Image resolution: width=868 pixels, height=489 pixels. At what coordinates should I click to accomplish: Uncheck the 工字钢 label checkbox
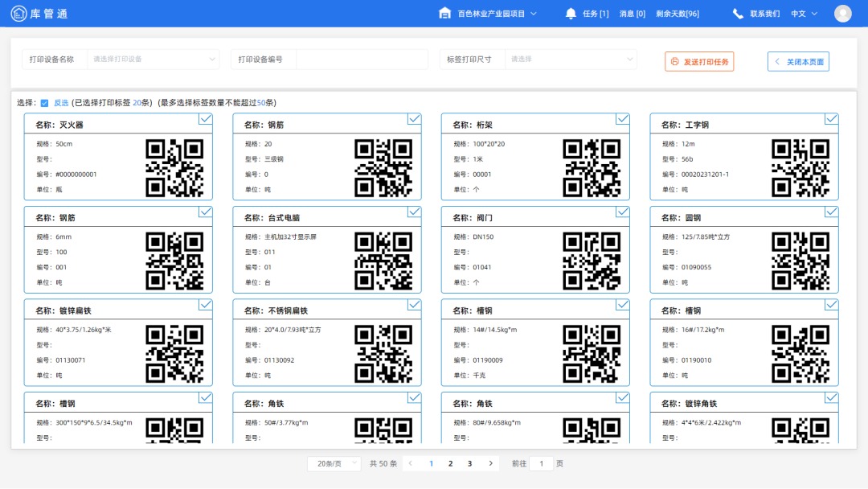point(832,119)
